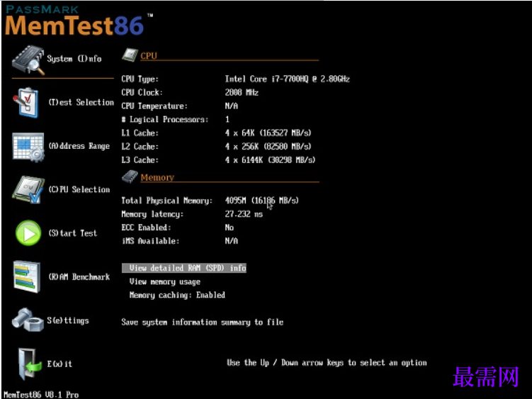
Task: Select (R)AM Benchmark menu label
Action: pyautogui.click(x=79, y=277)
